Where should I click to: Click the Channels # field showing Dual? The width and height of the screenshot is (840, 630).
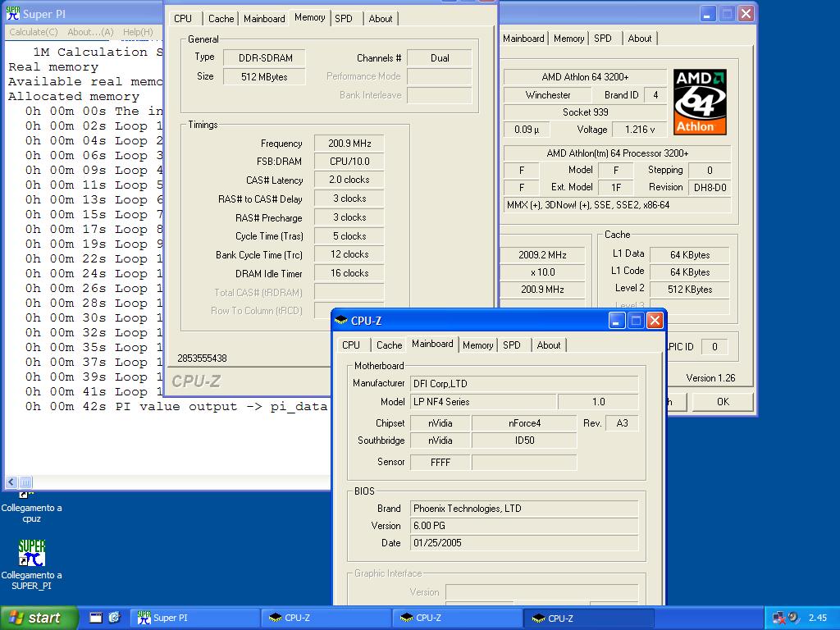[440, 58]
